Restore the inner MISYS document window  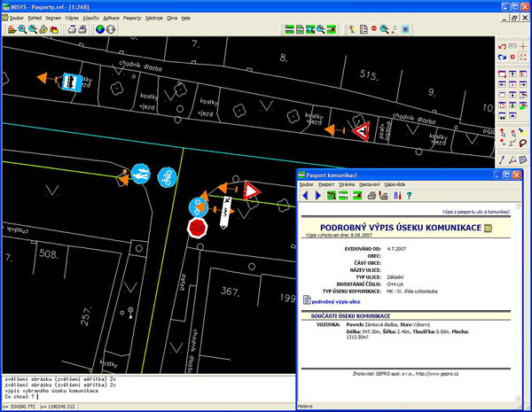514,18
